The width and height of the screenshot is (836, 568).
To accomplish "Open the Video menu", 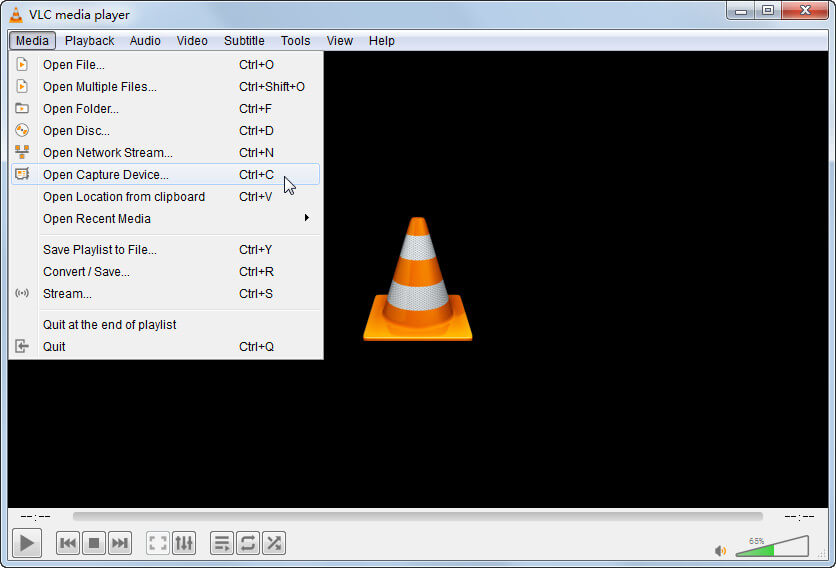I will 192,41.
